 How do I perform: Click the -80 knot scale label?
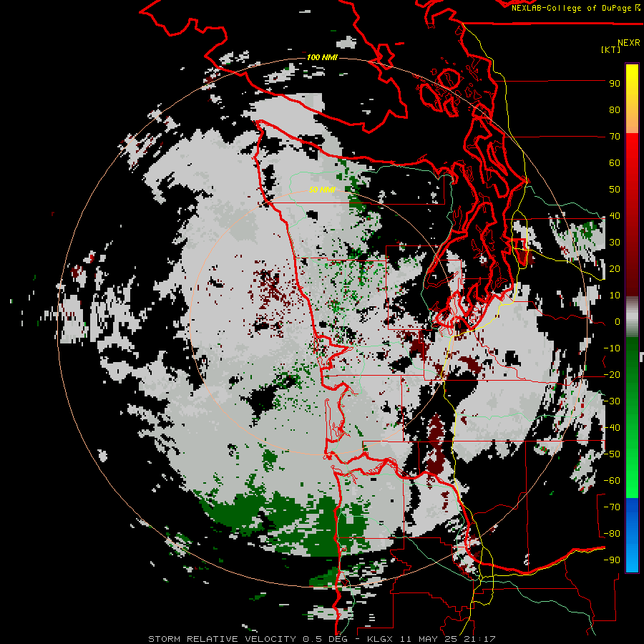pyautogui.click(x=612, y=534)
